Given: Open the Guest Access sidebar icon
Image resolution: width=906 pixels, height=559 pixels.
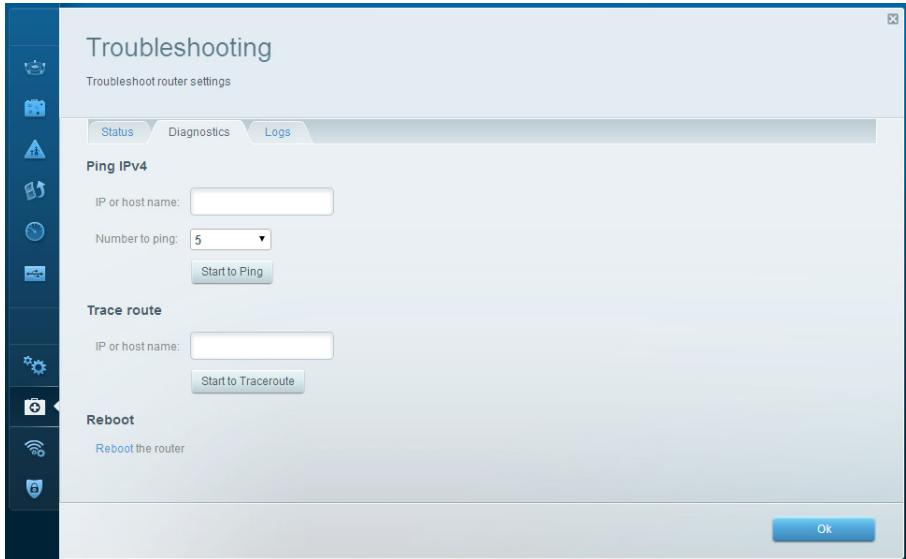Looking at the screenshot, I should 35,108.
